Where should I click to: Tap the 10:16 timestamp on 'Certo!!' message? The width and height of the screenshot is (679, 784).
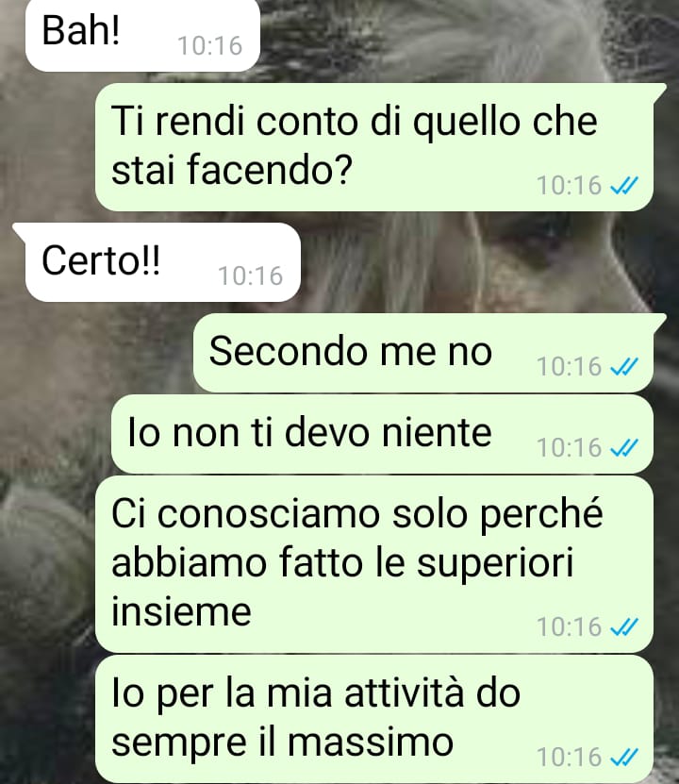pyautogui.click(x=250, y=276)
